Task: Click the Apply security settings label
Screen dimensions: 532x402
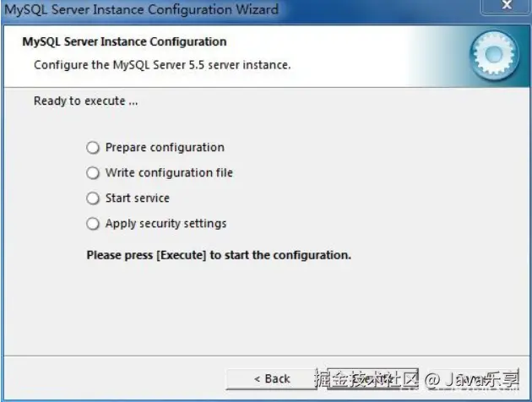Action: click(166, 224)
